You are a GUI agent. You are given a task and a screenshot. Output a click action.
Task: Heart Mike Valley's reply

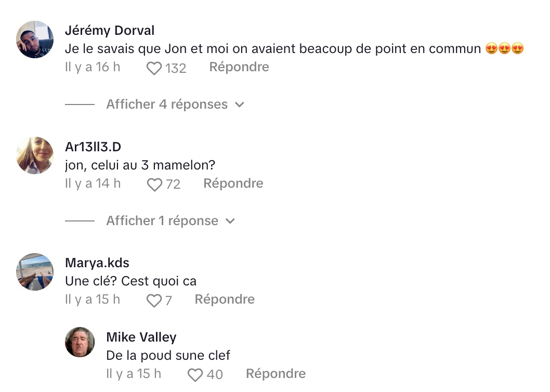click(195, 375)
